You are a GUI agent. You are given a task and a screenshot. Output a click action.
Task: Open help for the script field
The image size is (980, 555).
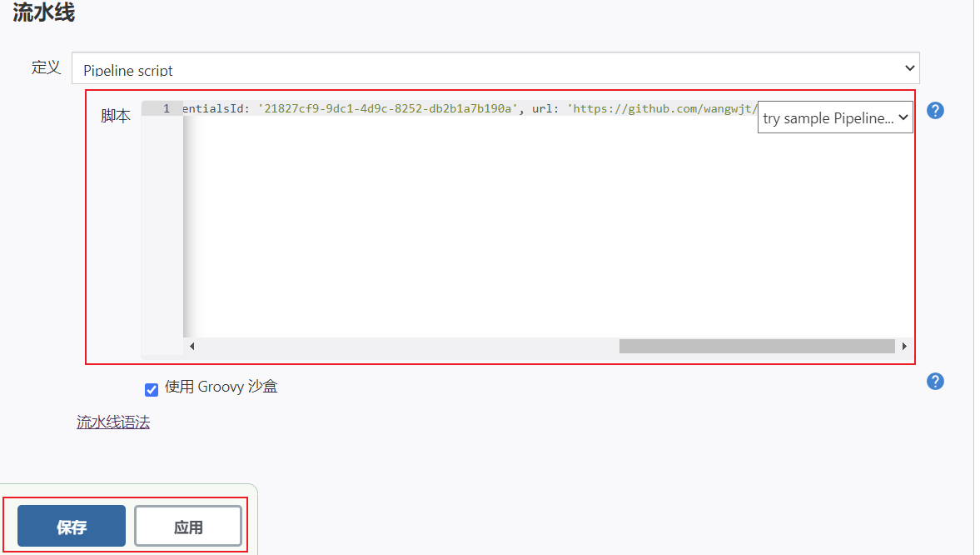(x=935, y=111)
